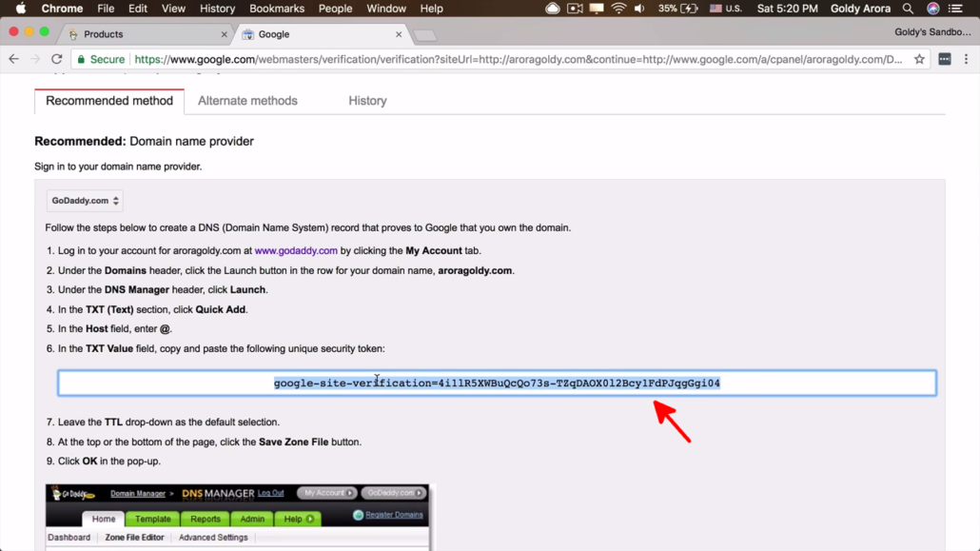
Task: Follow the www.godaddy.com link
Action: tap(296, 250)
